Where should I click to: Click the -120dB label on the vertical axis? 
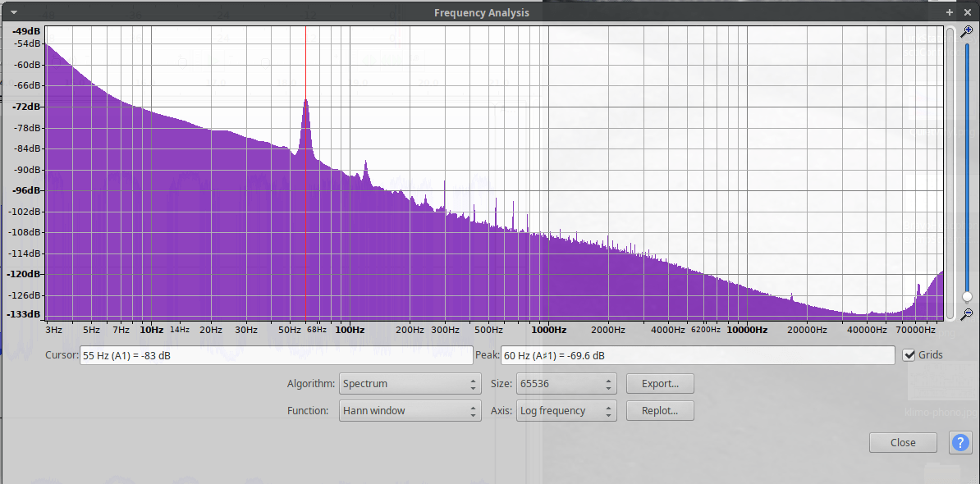tap(25, 274)
